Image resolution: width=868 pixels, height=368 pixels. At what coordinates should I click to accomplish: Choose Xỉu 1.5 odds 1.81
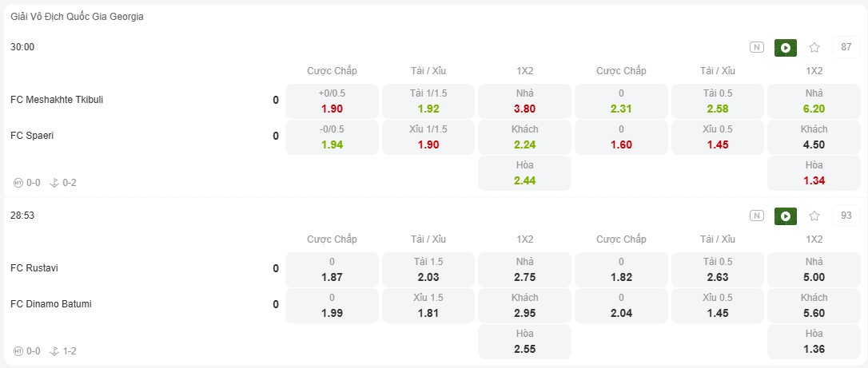tap(428, 306)
